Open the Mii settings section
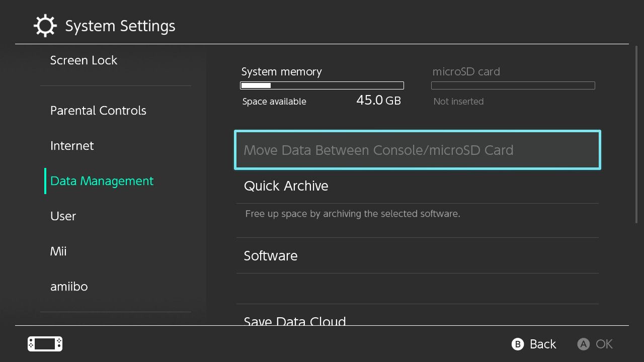This screenshot has width=644, height=362. tap(58, 251)
